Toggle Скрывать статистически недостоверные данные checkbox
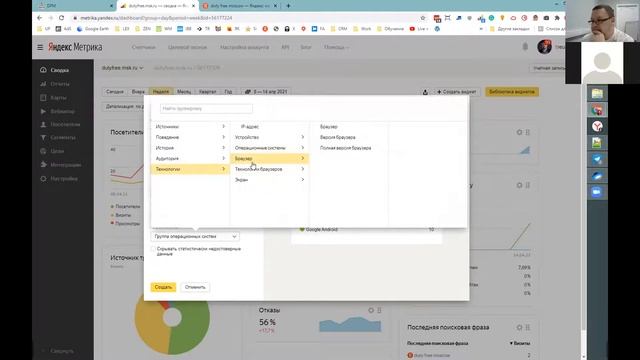Screen dimensions: 640x360 tap(153, 249)
